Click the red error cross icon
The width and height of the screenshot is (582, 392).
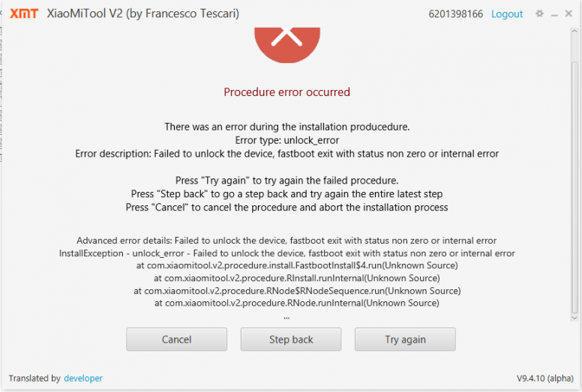(x=287, y=44)
